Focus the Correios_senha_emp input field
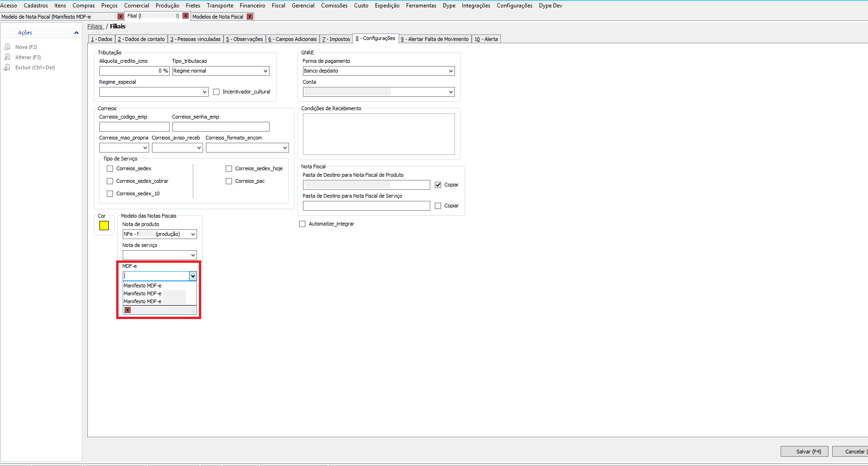This screenshot has width=868, height=466. [x=221, y=127]
